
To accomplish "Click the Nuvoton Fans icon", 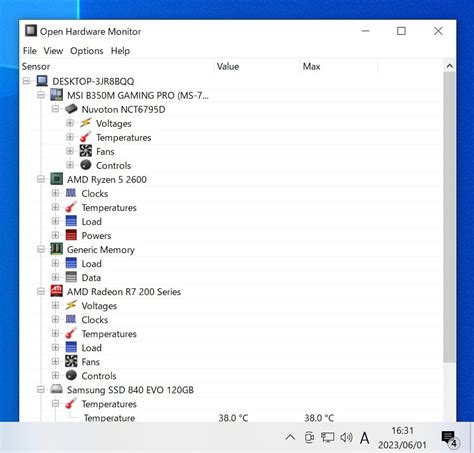I will click(x=86, y=151).
